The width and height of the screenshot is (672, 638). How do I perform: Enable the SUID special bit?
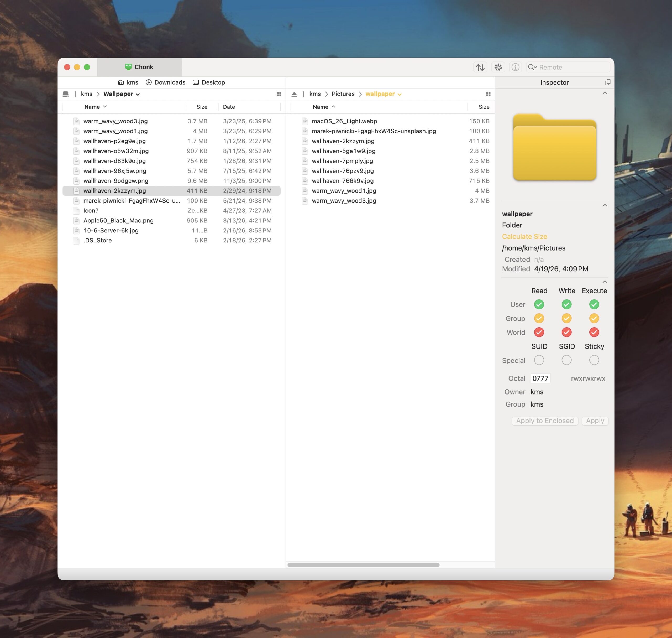coord(539,360)
